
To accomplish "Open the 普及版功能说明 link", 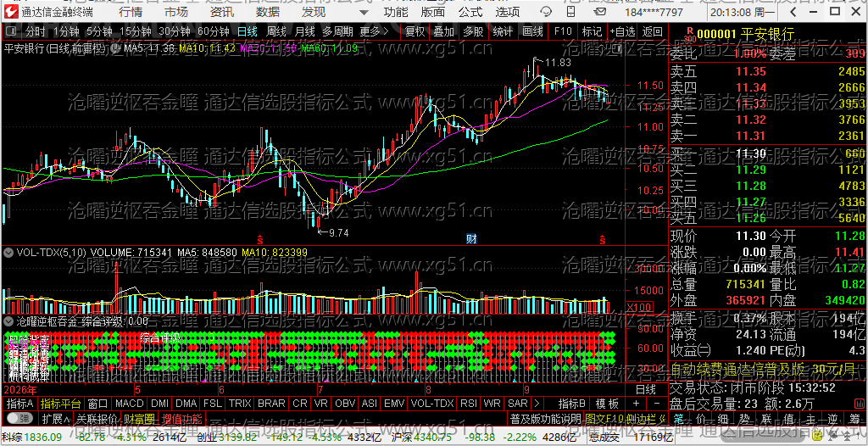I will (x=545, y=418).
